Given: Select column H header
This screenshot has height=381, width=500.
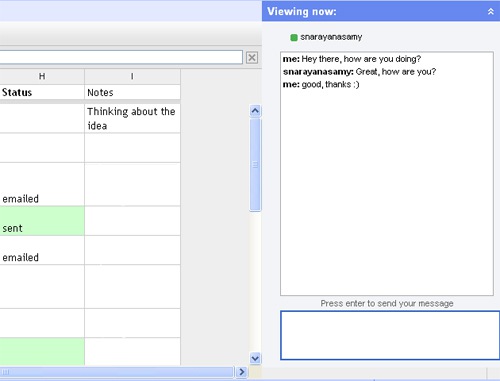Looking at the screenshot, I should [42, 76].
